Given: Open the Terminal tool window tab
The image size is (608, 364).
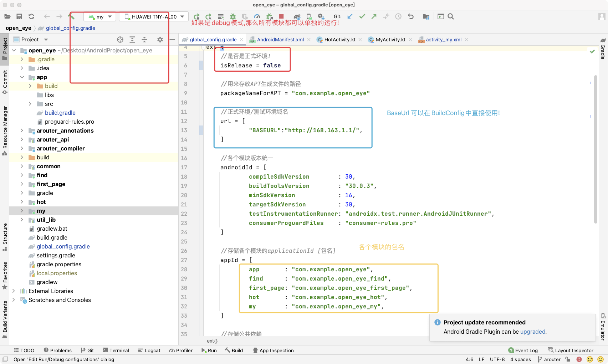Looking at the screenshot, I should [116, 350].
